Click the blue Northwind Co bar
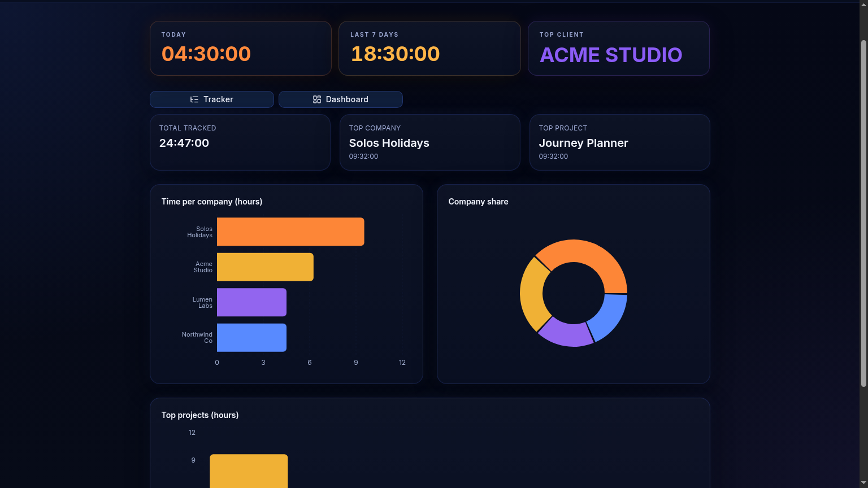 click(x=251, y=337)
